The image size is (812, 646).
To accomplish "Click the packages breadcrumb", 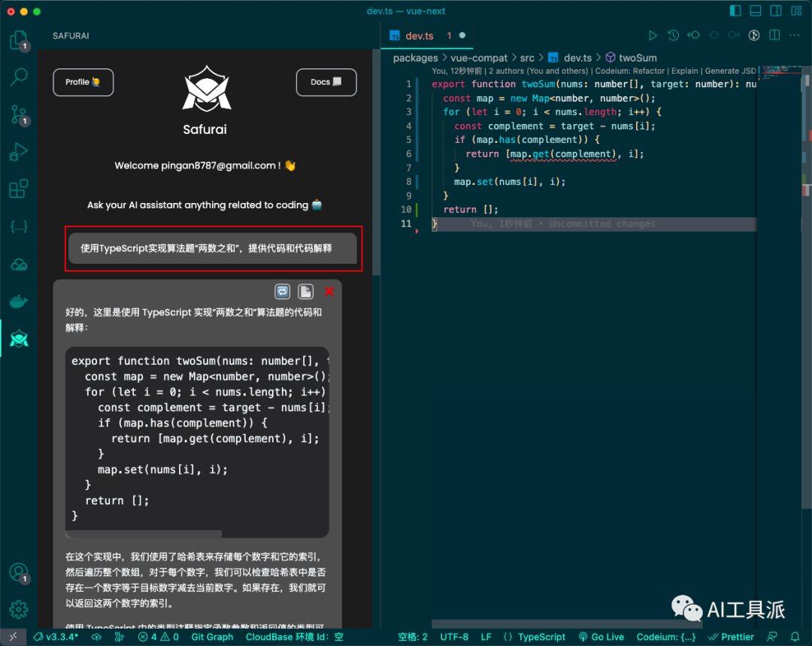I will pyautogui.click(x=415, y=58).
